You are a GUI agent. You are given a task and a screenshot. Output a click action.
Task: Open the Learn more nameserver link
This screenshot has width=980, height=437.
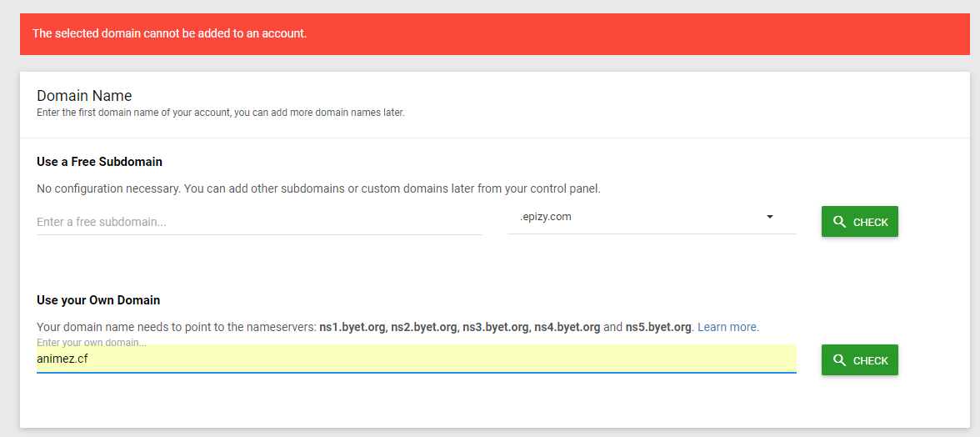point(728,327)
